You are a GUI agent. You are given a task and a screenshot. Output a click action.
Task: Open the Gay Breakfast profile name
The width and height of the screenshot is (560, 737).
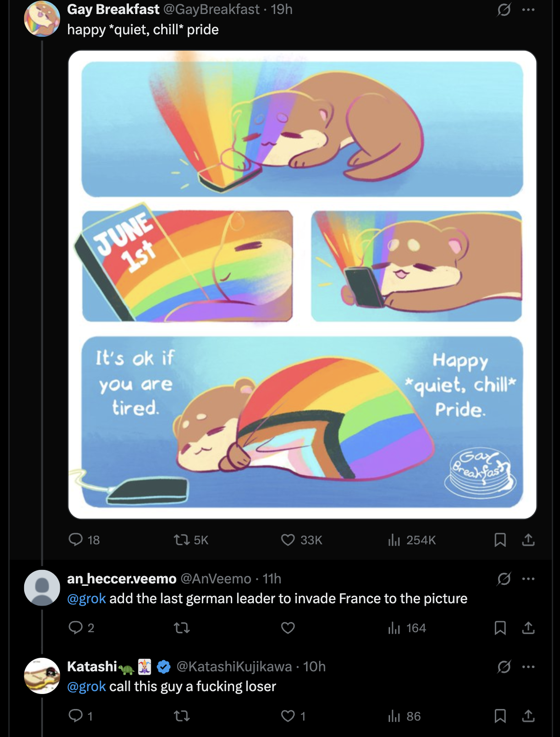click(113, 9)
